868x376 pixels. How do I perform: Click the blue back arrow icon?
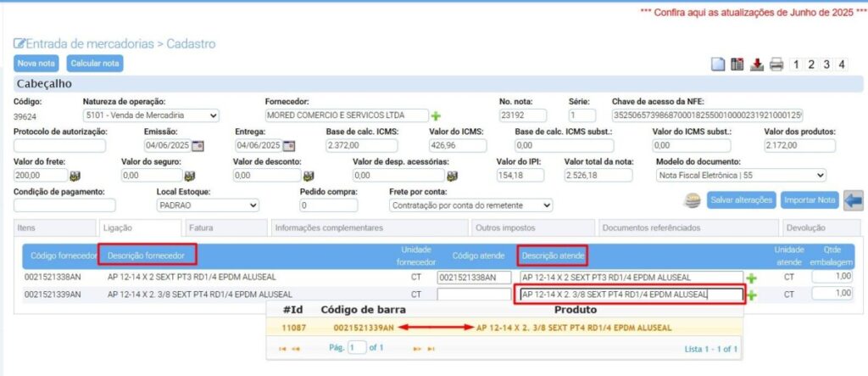click(854, 200)
